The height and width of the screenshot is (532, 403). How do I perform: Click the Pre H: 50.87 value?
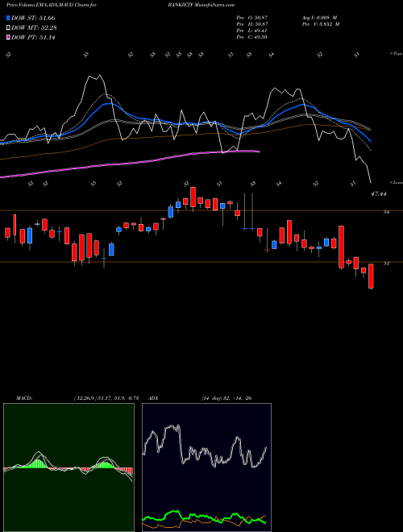[251, 24]
